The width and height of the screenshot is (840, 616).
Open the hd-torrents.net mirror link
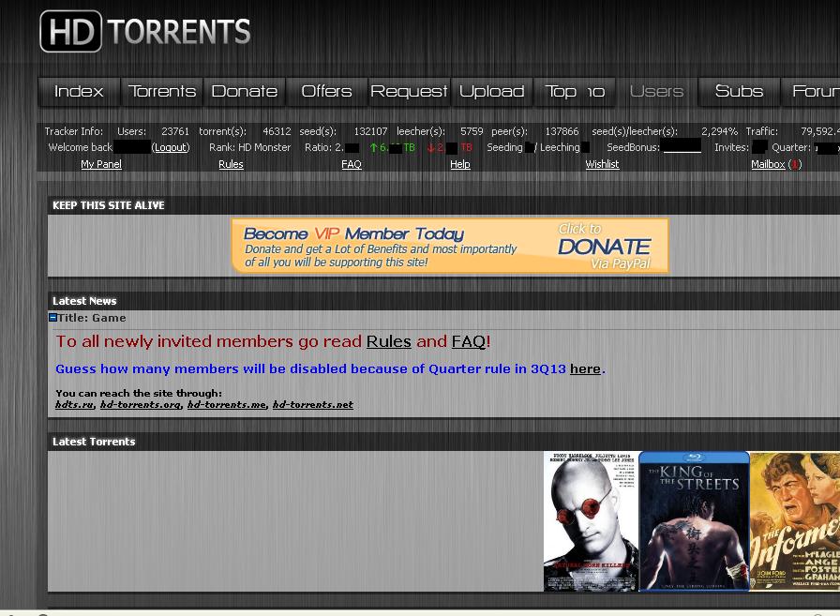coord(313,404)
